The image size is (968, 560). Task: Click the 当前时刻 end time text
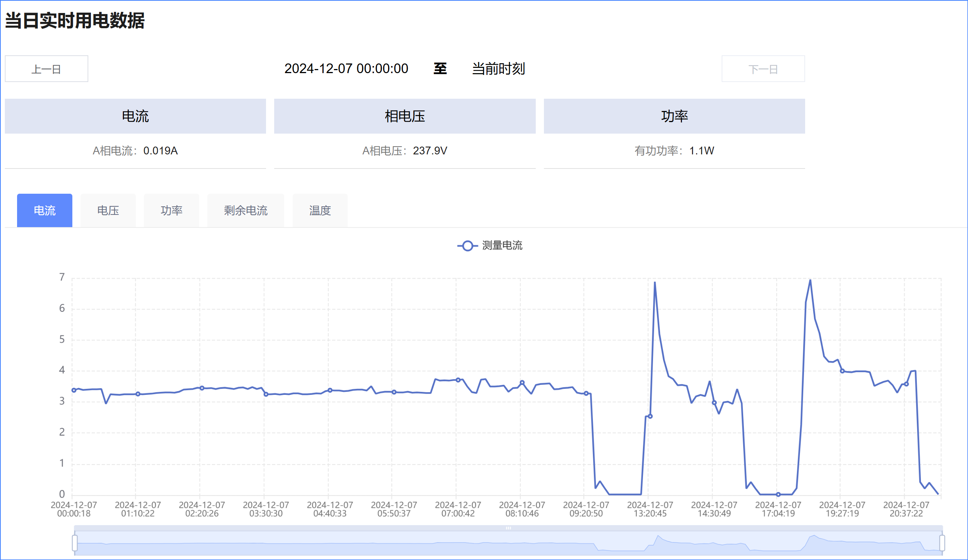point(498,69)
